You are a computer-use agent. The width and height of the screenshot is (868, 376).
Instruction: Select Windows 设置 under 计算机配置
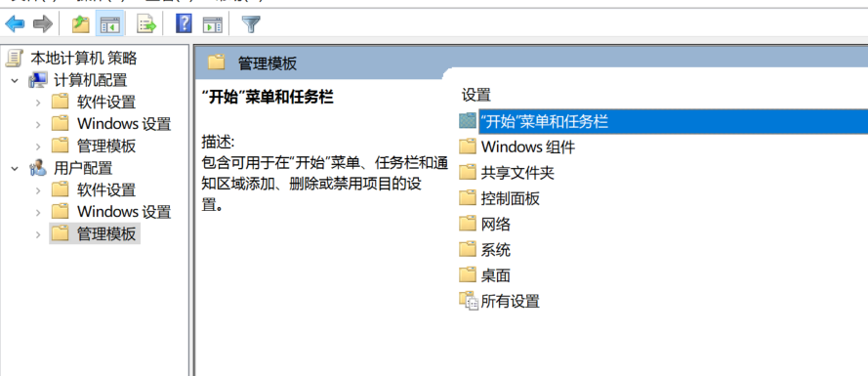click(124, 124)
